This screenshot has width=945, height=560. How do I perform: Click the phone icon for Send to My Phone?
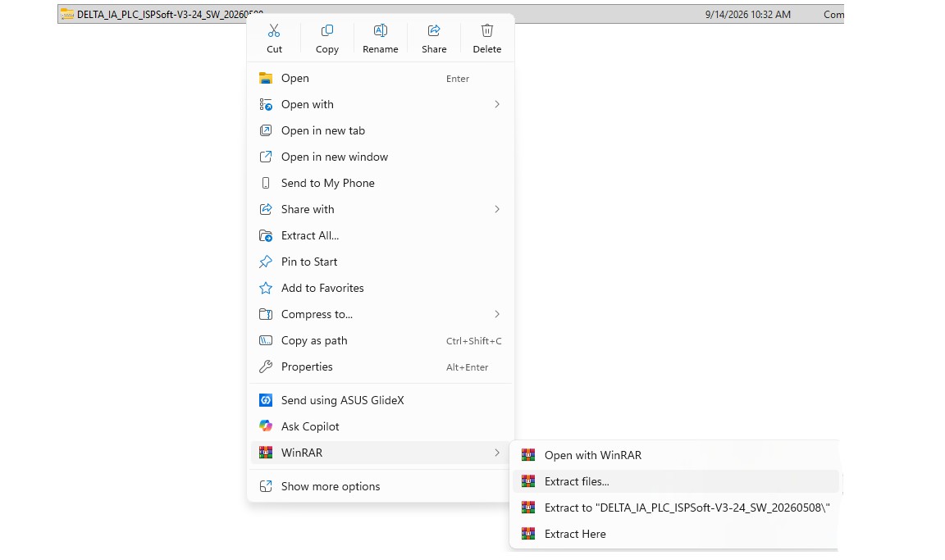click(x=265, y=183)
